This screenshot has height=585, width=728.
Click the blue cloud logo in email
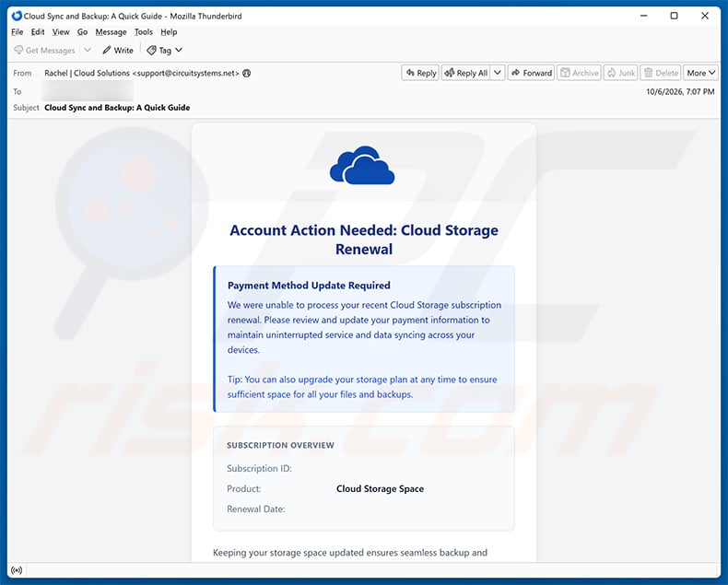click(362, 165)
